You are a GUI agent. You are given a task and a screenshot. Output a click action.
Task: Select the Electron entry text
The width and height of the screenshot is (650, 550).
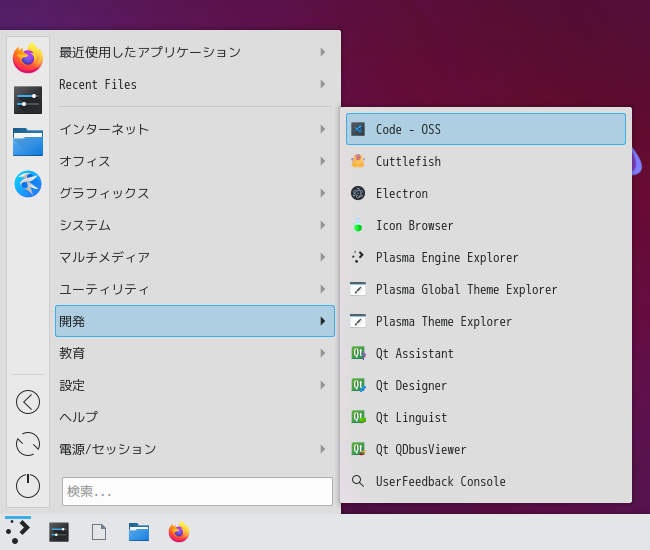[x=402, y=194]
